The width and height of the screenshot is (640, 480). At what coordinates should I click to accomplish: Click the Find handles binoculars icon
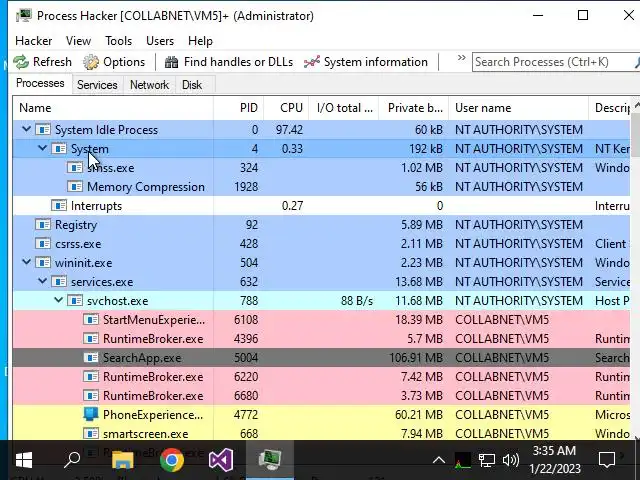click(x=171, y=62)
